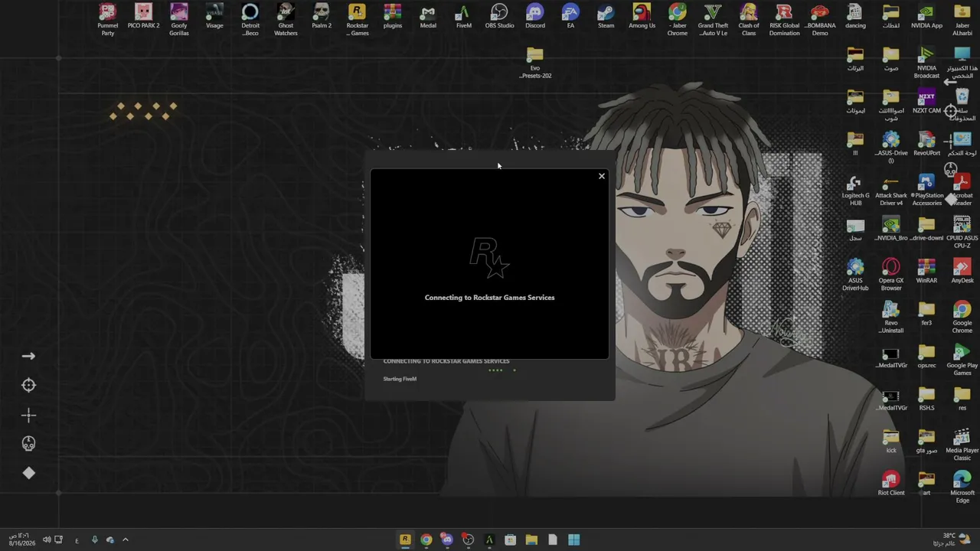The image size is (980, 551).
Task: Open the volume control in system tray
Action: pos(47,540)
